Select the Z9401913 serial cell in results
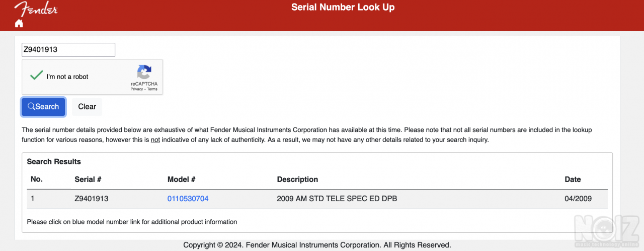 (91, 199)
